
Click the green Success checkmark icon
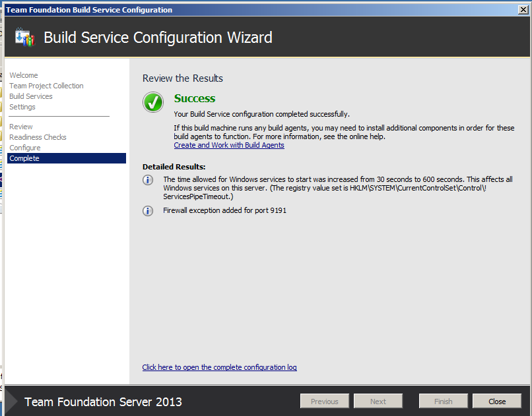(152, 102)
